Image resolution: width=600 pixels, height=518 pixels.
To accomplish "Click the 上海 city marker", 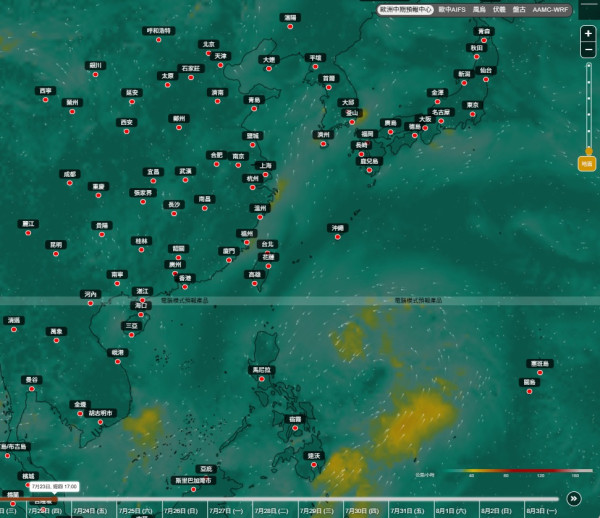I will point(266,166).
